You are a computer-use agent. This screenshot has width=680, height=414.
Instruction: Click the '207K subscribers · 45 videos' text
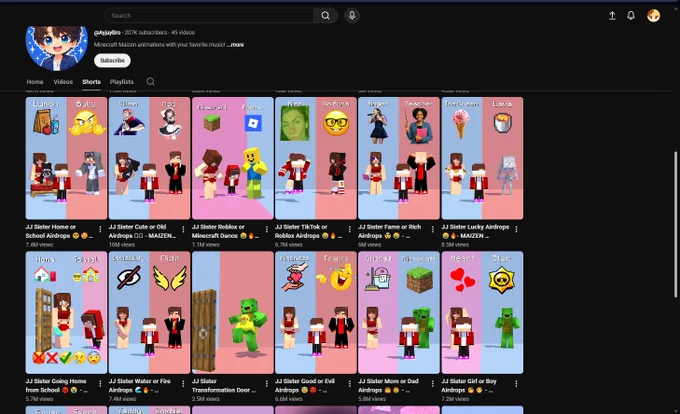[160, 33]
